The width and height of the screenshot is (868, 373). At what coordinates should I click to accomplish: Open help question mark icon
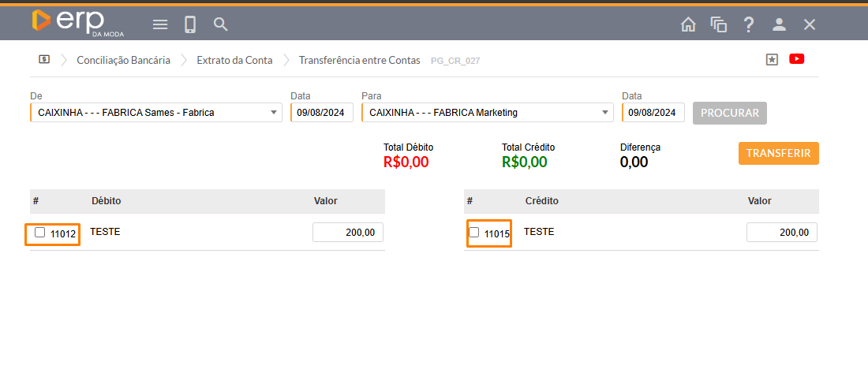[x=749, y=24]
